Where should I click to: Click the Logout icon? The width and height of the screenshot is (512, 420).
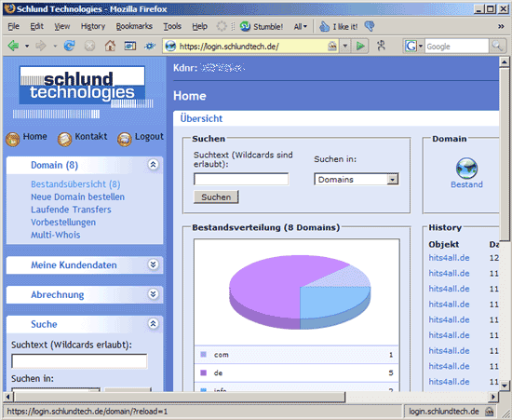125,139
